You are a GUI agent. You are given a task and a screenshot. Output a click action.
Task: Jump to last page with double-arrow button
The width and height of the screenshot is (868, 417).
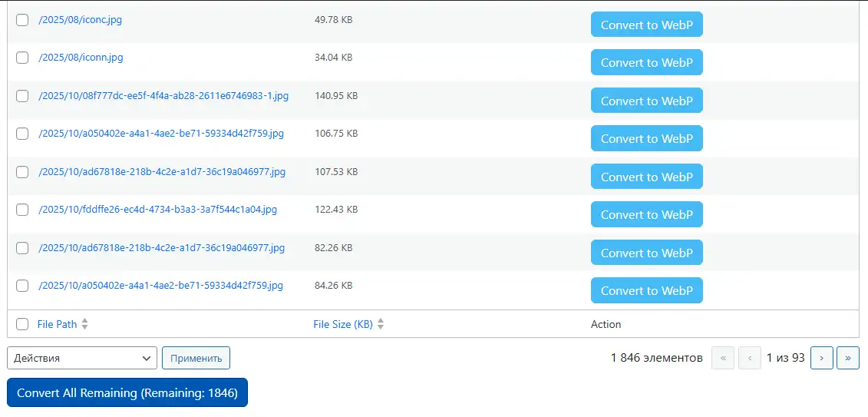[847, 358]
